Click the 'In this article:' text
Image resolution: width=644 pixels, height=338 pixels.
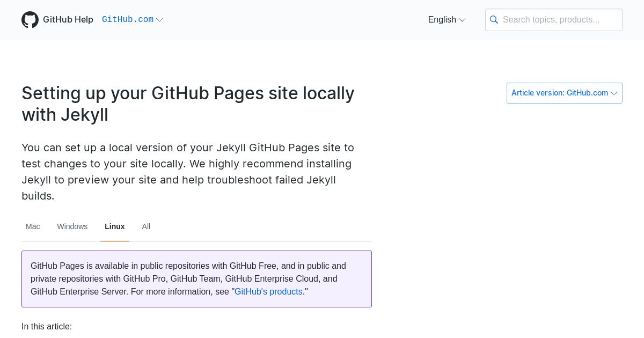(x=47, y=326)
